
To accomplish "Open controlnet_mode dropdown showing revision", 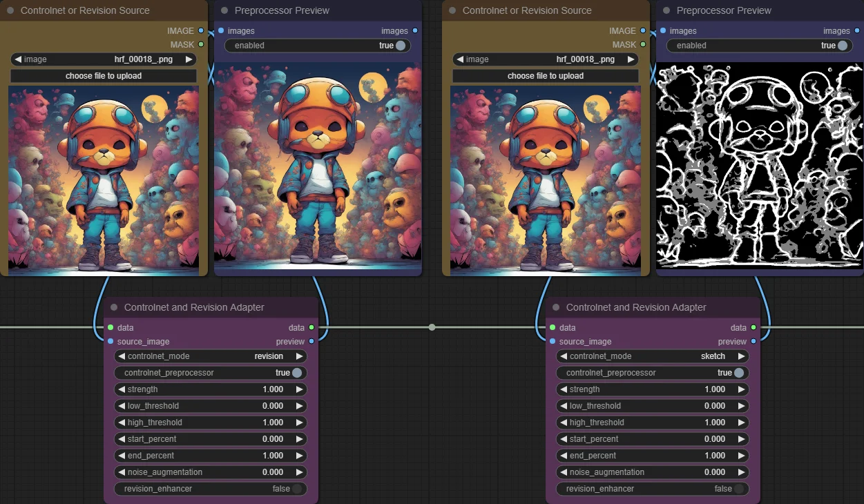I will (x=211, y=356).
